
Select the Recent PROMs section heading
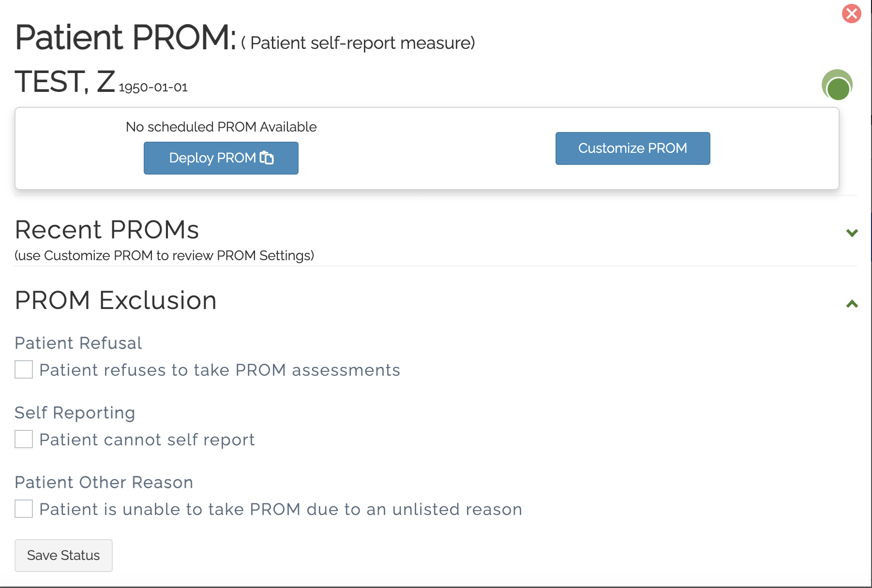tap(107, 230)
